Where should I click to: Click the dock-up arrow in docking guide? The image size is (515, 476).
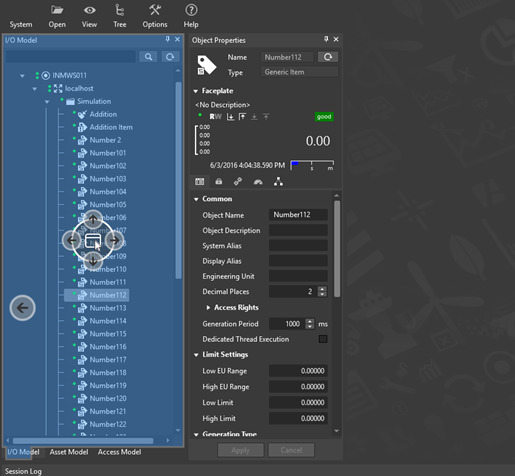pos(93,219)
